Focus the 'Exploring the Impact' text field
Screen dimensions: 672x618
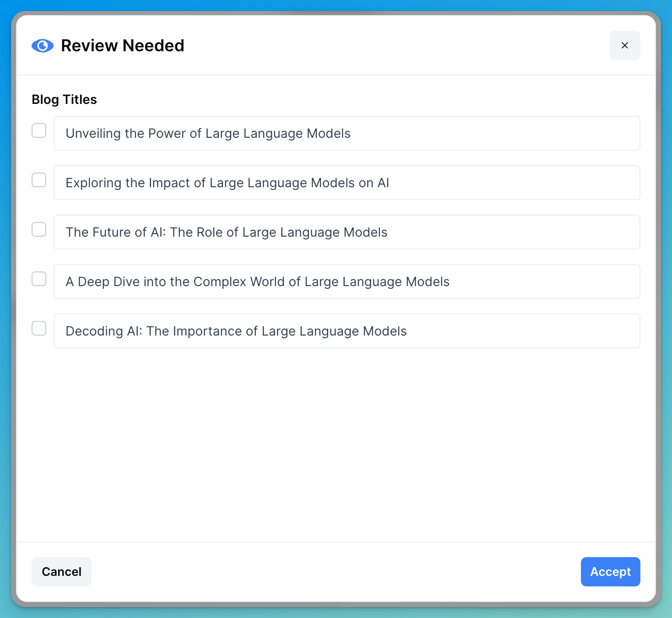click(x=346, y=183)
